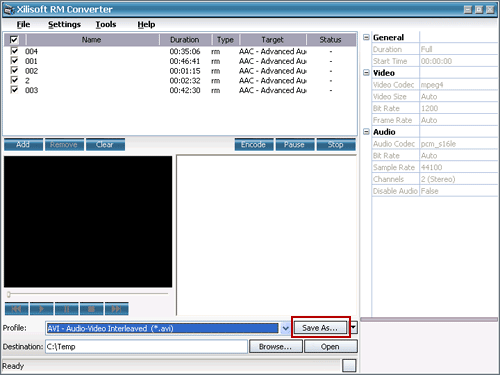Click the Encode button
This screenshot has height=375, width=500.
coord(254,145)
